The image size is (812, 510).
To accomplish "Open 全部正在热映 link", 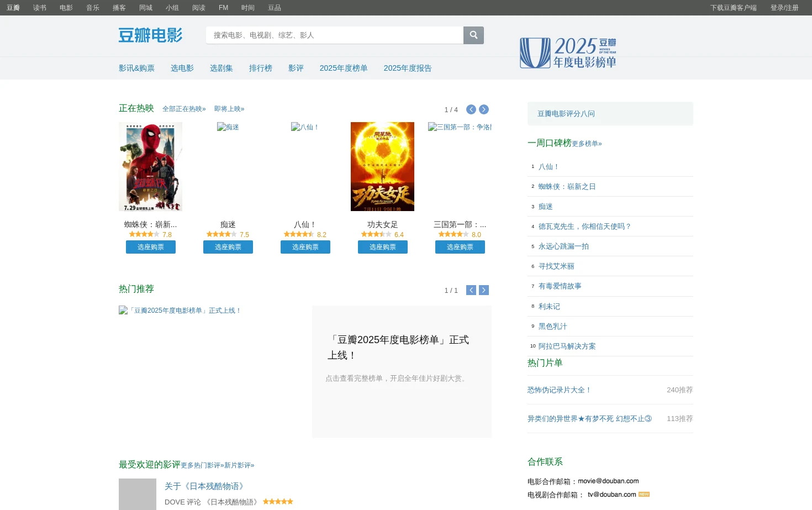I will (184, 109).
